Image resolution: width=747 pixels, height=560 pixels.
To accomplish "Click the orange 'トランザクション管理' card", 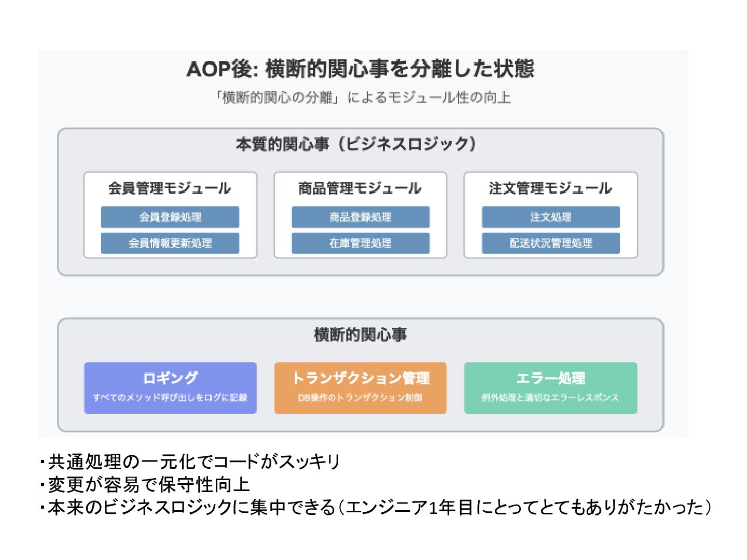I will (x=361, y=388).
